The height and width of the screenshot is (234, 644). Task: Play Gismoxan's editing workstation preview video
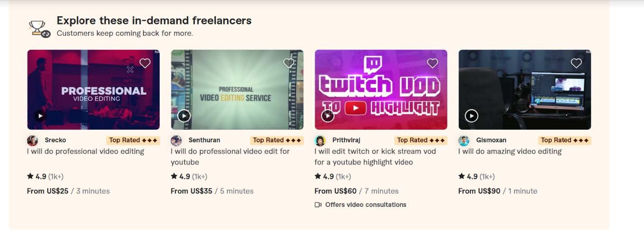point(472,116)
